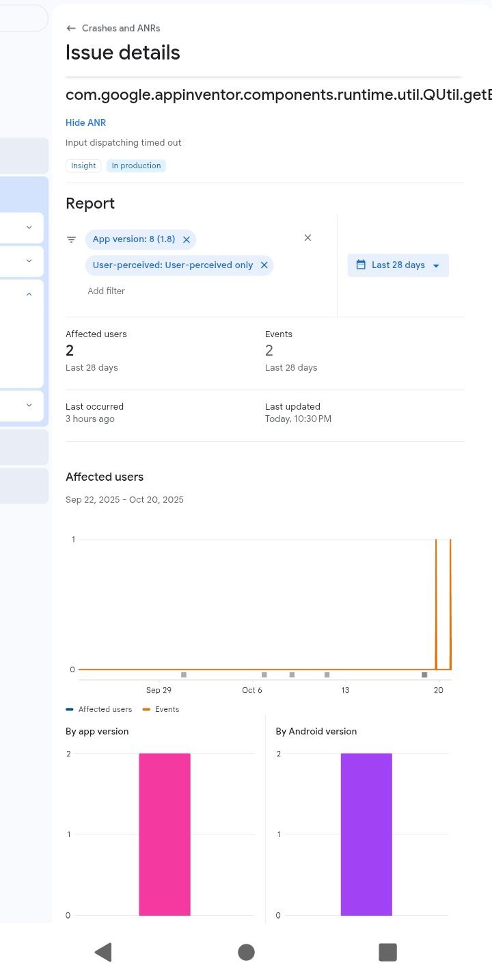
Task: Collapse the open sidebar section chevron
Action: pos(29,294)
